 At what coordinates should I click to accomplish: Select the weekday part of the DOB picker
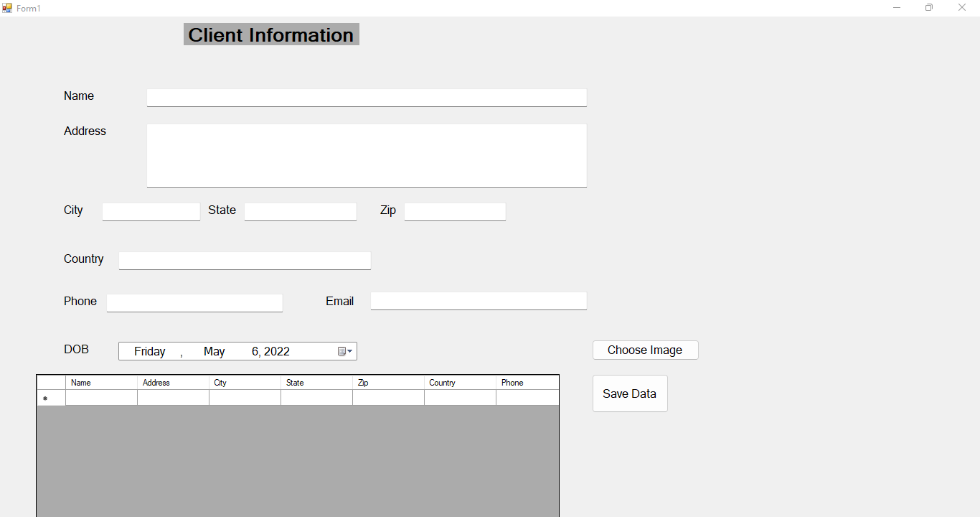coord(149,351)
